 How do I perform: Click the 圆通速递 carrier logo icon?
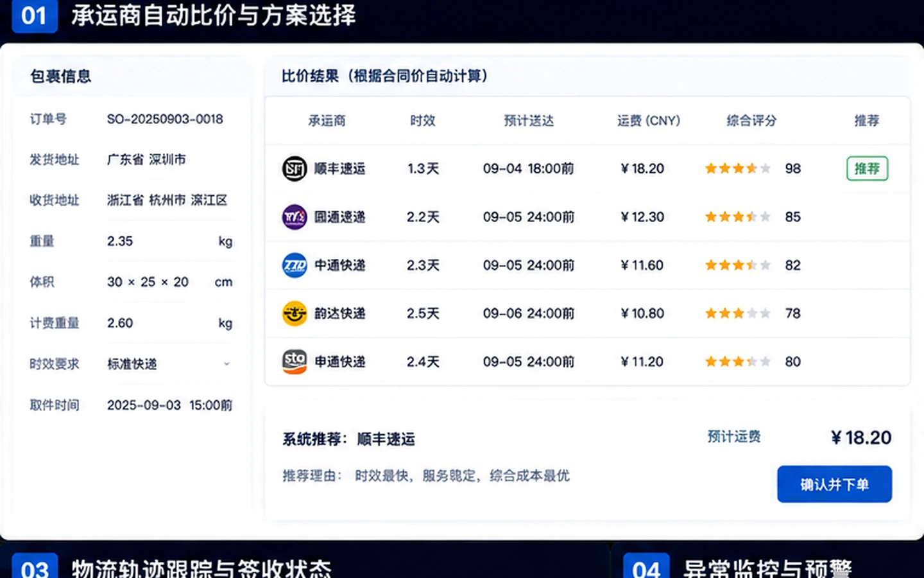[295, 217]
